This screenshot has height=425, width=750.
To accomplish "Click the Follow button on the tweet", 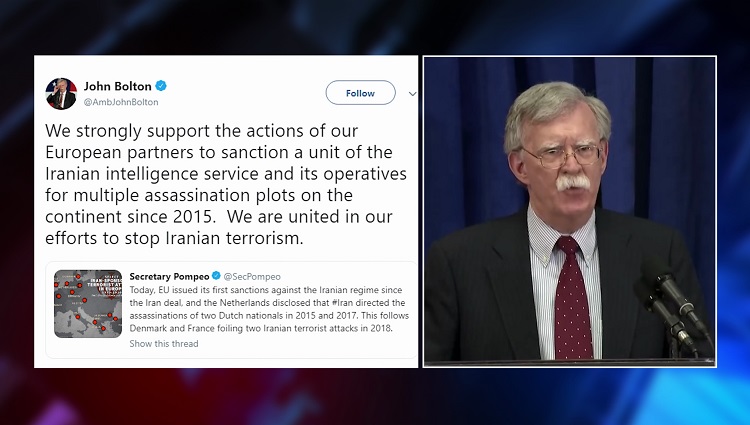I will coord(360,93).
